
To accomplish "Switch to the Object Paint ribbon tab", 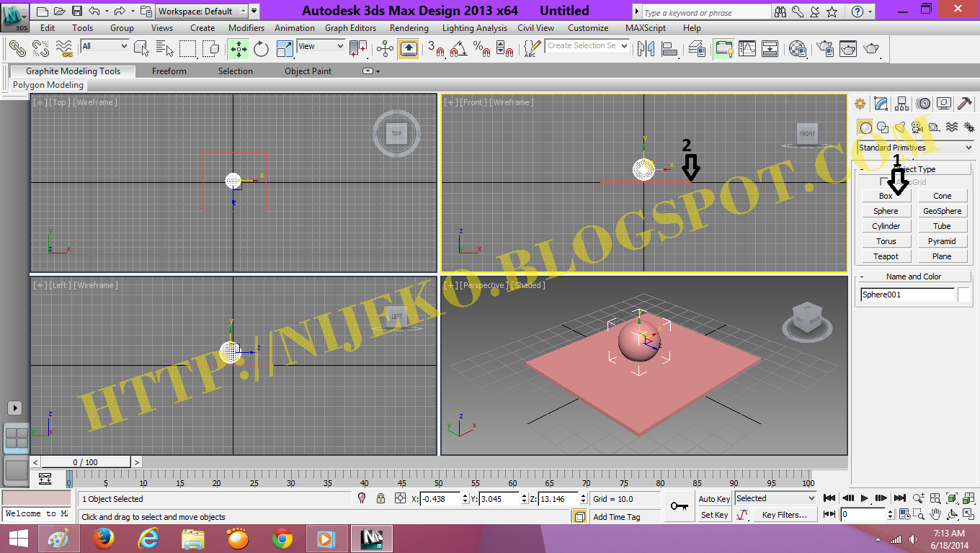I will pos(308,71).
